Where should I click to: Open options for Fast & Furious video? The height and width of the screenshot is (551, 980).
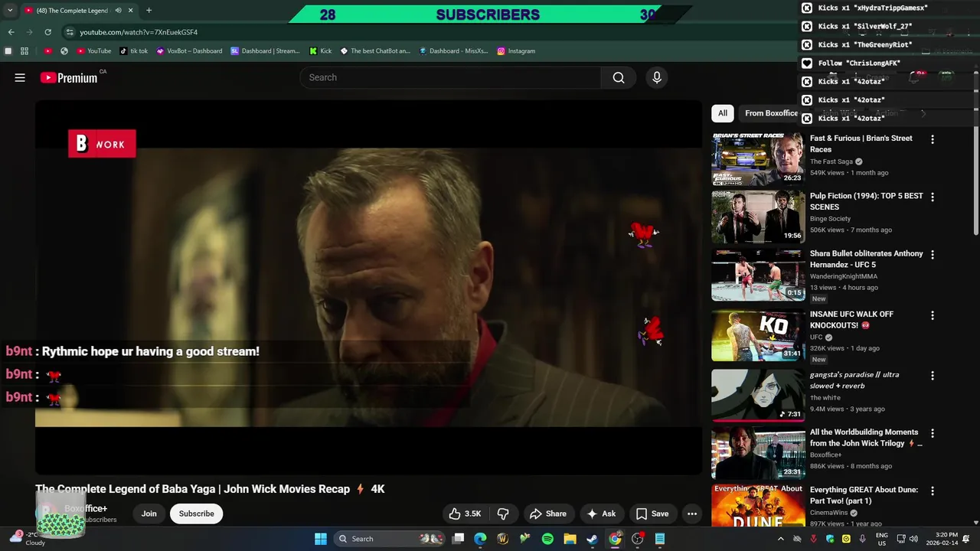(x=932, y=139)
